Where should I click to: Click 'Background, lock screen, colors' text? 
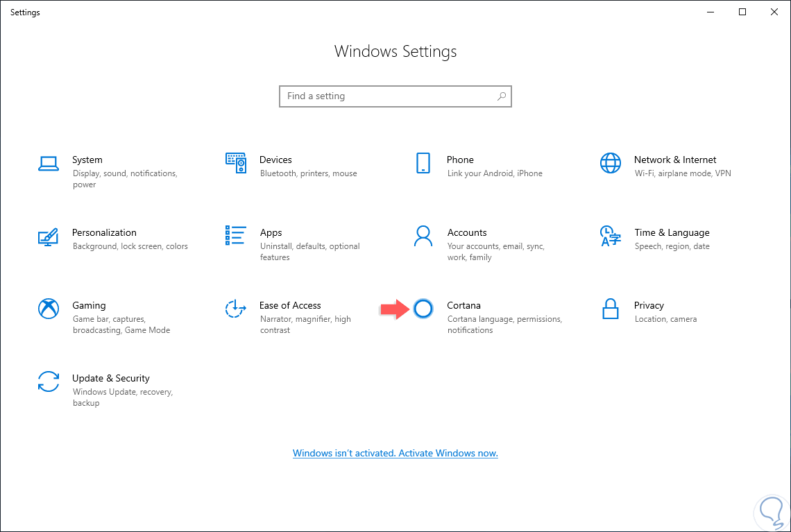tap(130, 246)
